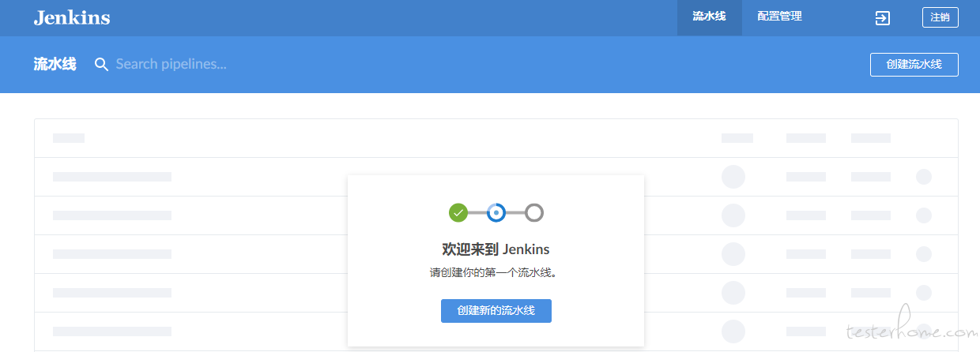This screenshot has height=352, width=980.
Task: Click the exit to classic Jenkins icon
Action: [883, 18]
